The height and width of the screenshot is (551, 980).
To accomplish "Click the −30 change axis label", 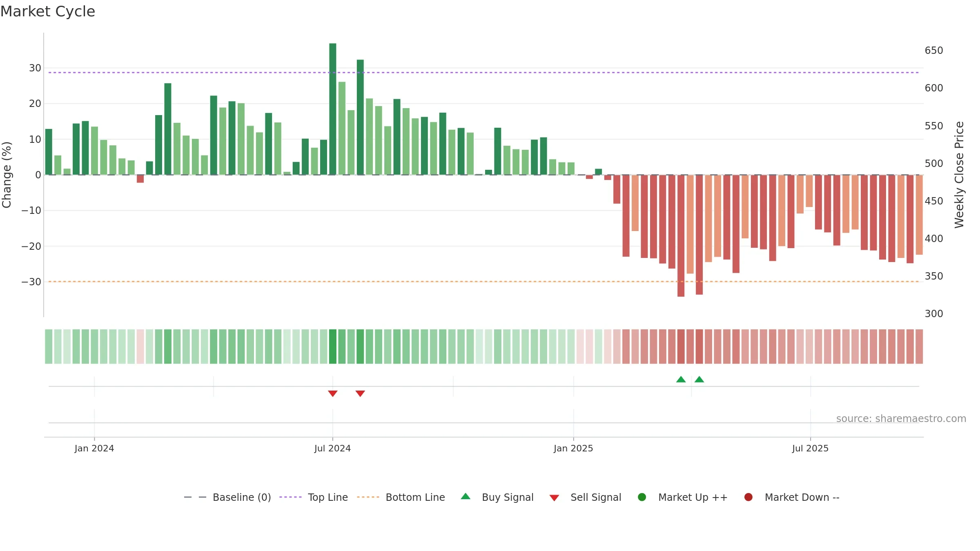I will point(31,282).
